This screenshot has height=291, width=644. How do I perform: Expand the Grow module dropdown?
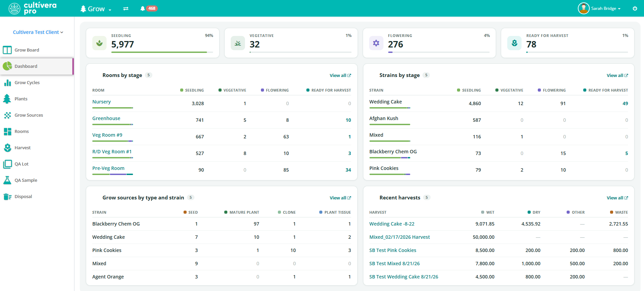(x=96, y=9)
